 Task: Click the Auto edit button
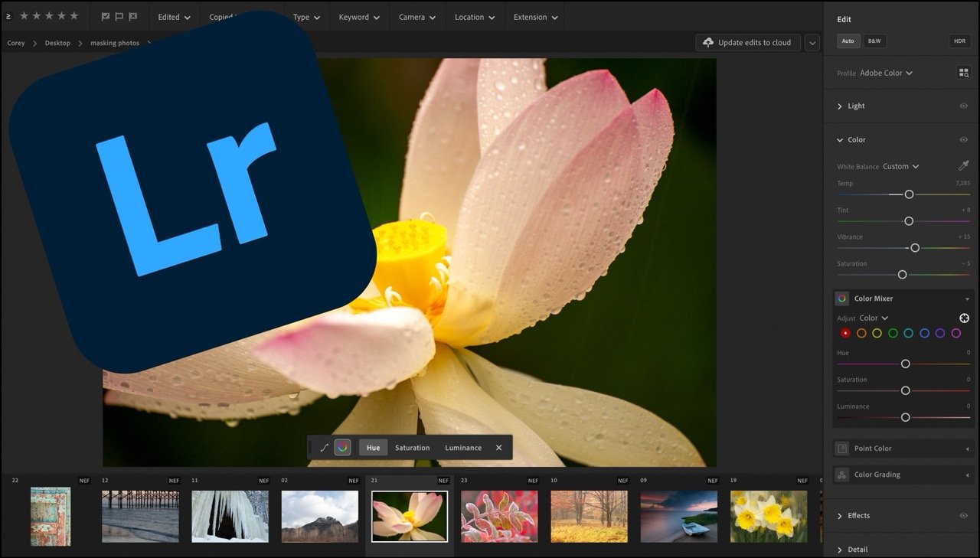coord(848,41)
